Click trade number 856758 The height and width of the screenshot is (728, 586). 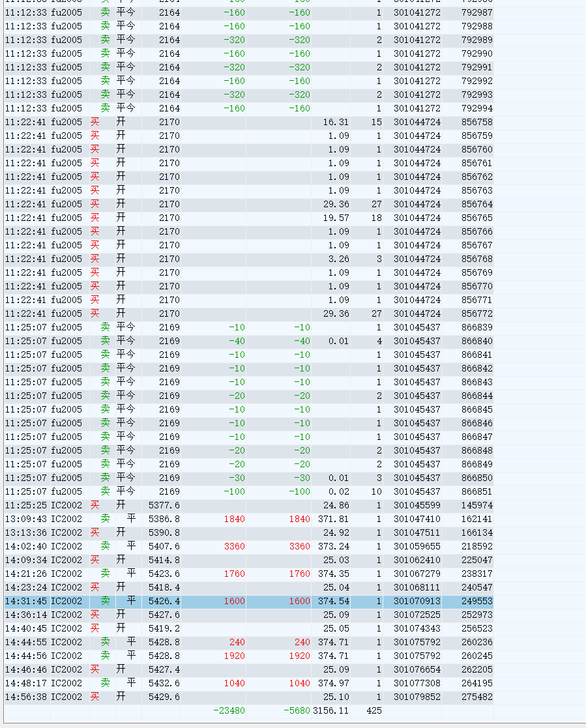pyautogui.click(x=476, y=122)
